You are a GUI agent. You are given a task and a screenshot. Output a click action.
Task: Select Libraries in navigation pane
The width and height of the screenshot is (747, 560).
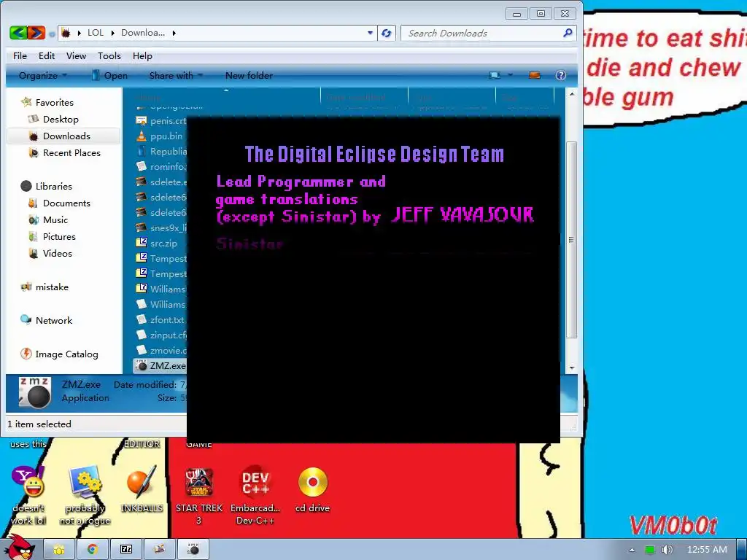click(53, 186)
